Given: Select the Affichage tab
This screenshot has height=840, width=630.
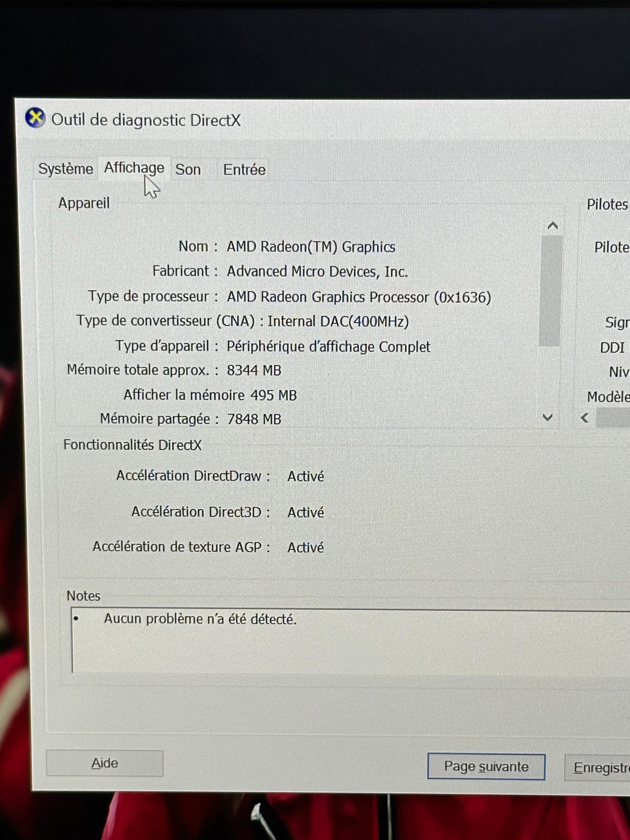Looking at the screenshot, I should tap(134, 168).
